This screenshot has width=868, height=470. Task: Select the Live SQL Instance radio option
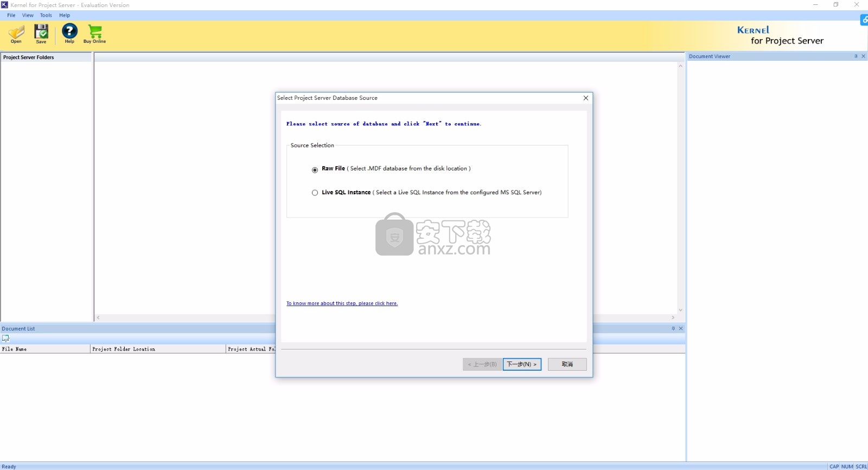pyautogui.click(x=315, y=193)
